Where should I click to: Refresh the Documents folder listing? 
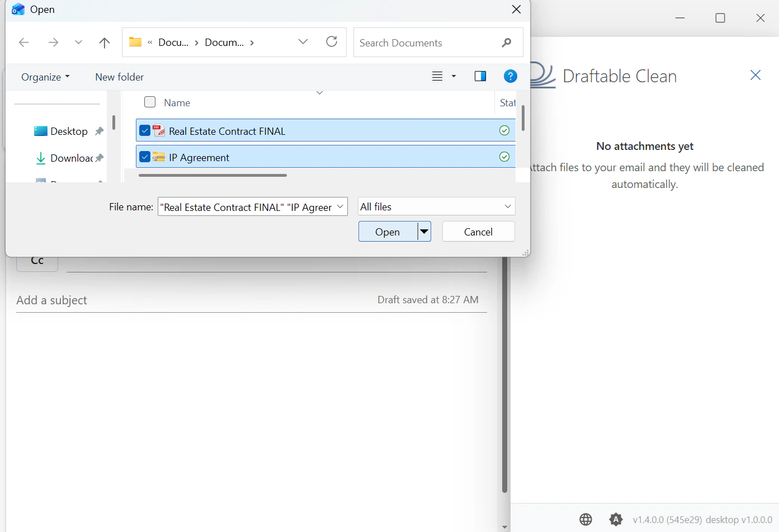coord(332,42)
